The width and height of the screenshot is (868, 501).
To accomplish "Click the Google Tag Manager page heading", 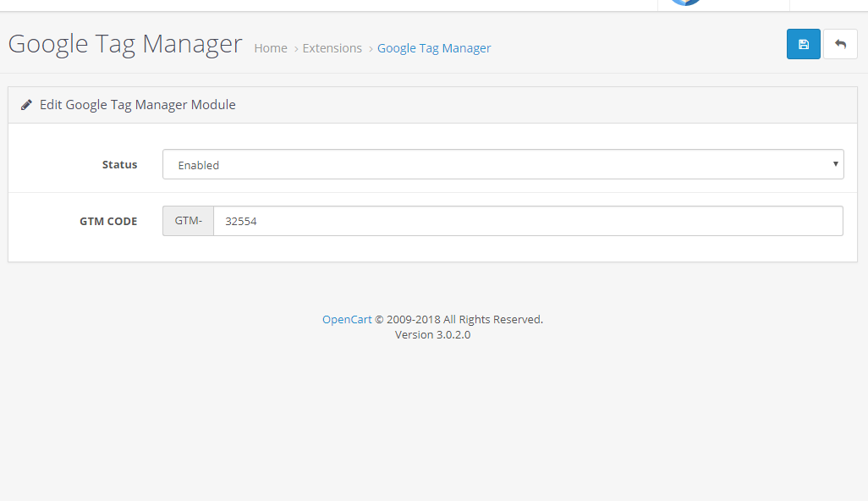I will 125,44.
